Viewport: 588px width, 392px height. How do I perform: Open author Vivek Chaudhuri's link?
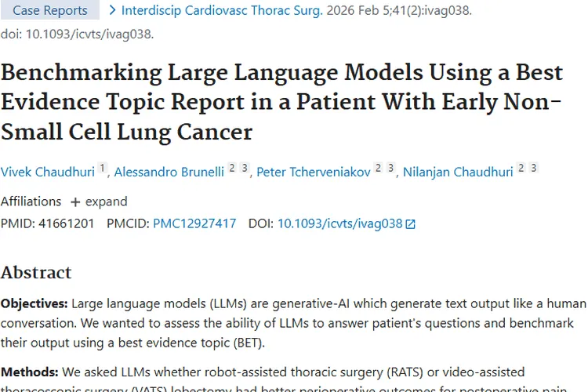[x=48, y=172]
